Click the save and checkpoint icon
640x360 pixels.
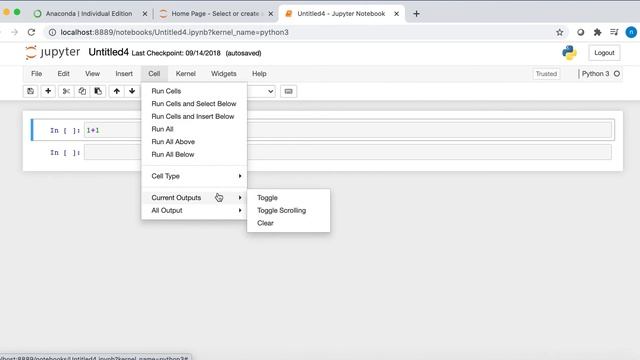pos(31,91)
